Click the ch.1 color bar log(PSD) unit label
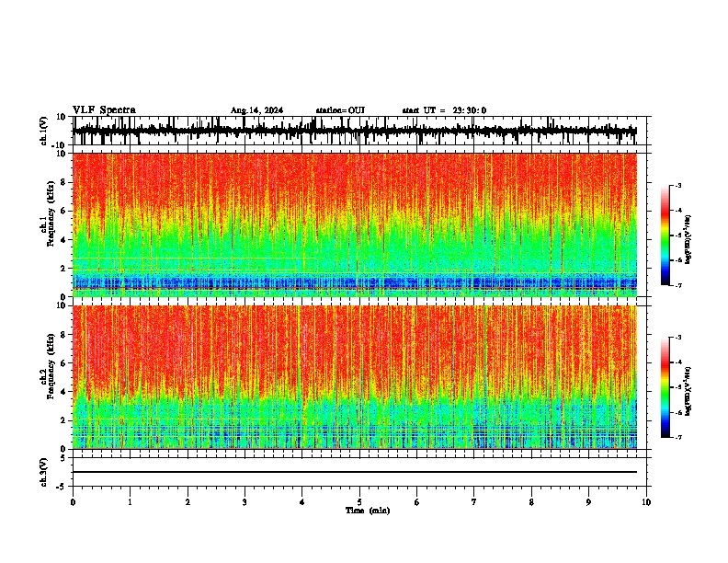The width and height of the screenshot is (728, 563). pos(688,240)
